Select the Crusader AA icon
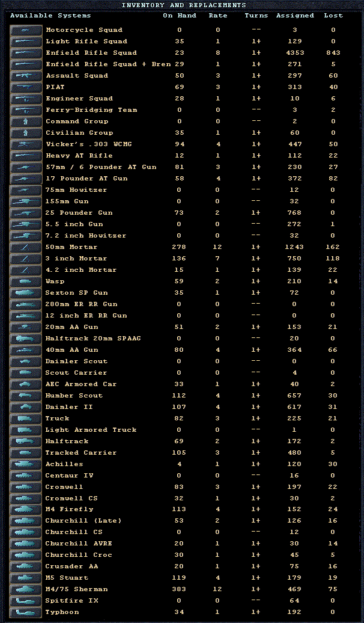Screen dimensions: 364x623 (26, 567)
